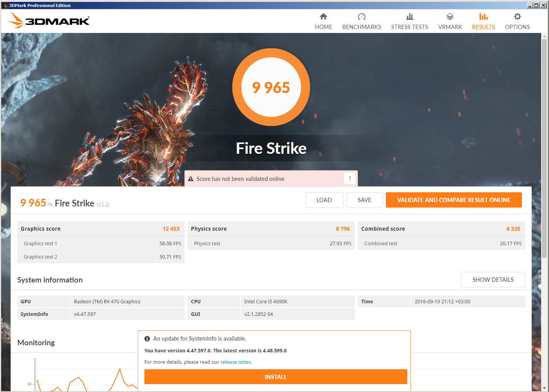Viewport: 549px width, 392px height.
Task: Click the VRMark headset icon
Action: point(450,16)
